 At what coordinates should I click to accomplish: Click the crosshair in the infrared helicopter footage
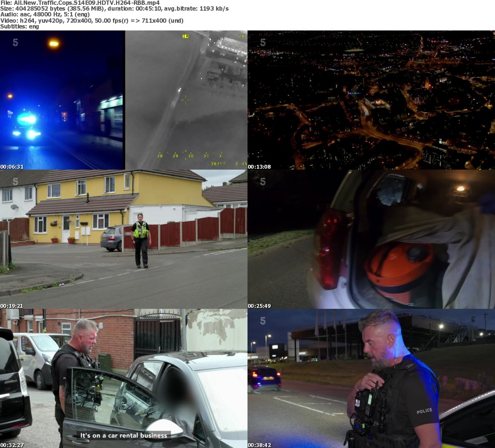click(x=185, y=100)
